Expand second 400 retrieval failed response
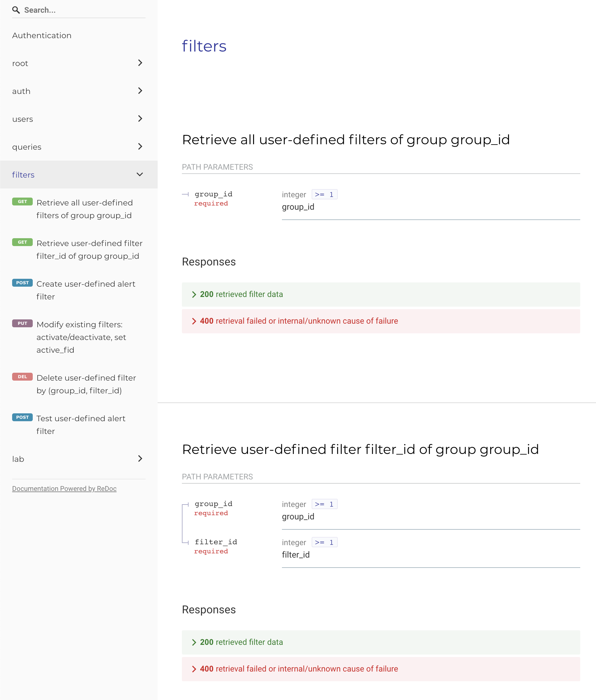This screenshot has height=700, width=596. (x=381, y=669)
